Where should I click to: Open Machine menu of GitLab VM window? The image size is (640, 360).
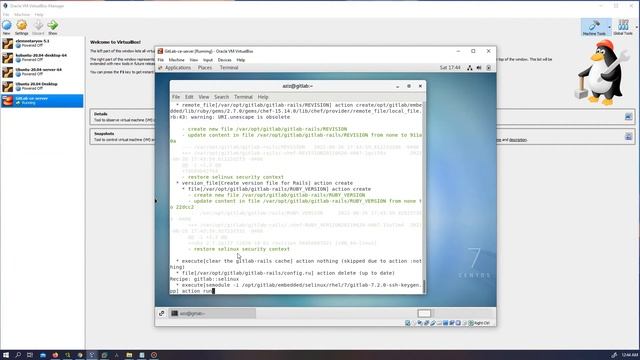[176, 60]
